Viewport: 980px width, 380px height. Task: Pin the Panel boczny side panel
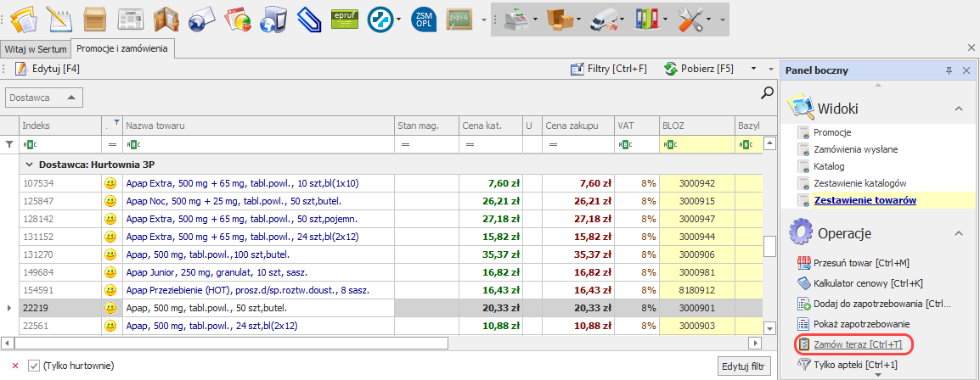coord(949,70)
